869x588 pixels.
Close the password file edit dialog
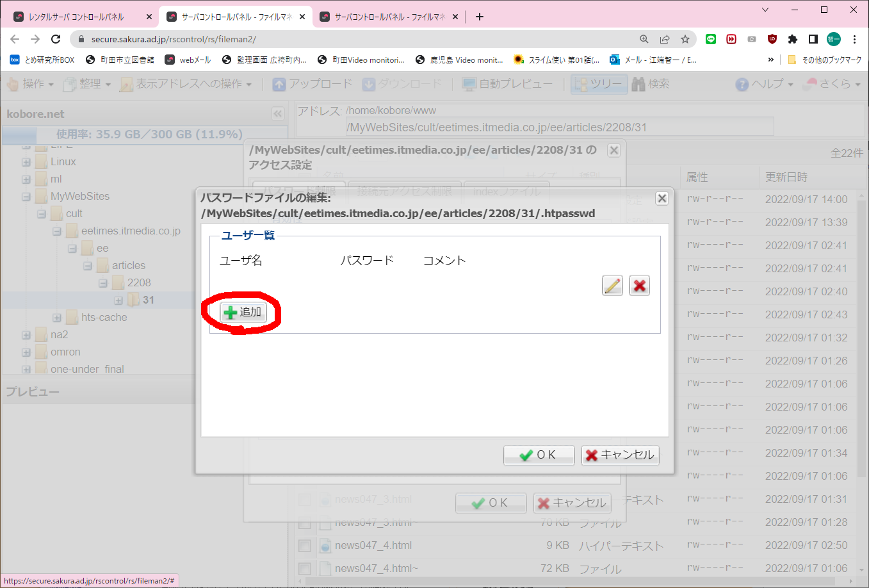point(662,199)
